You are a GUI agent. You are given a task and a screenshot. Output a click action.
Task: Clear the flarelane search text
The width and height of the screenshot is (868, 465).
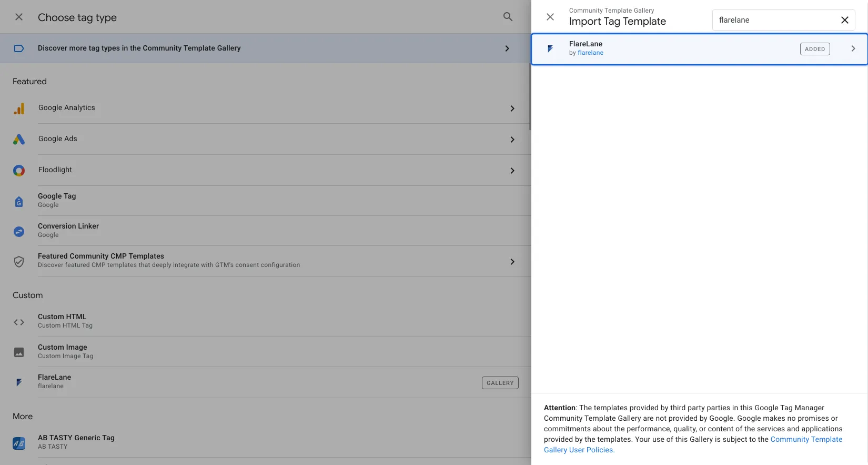coord(845,20)
